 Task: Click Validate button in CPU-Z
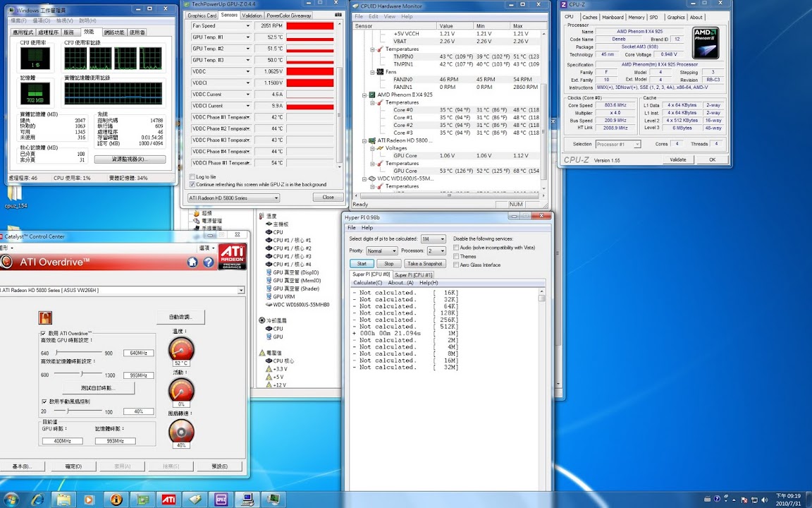coord(678,159)
